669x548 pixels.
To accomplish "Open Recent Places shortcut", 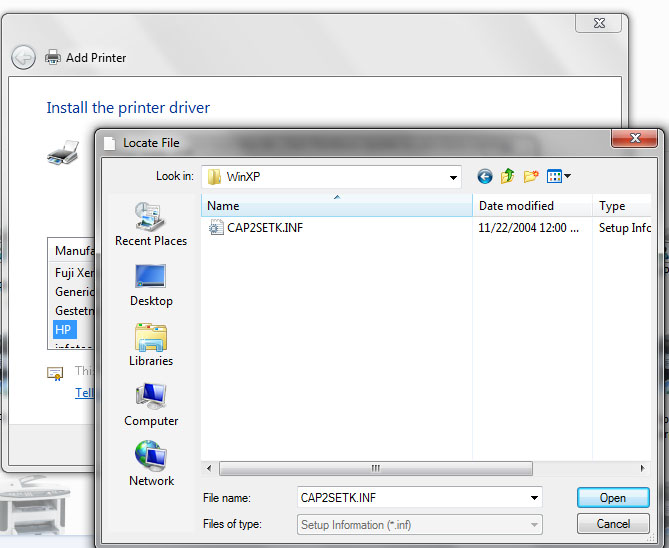I will (151, 224).
